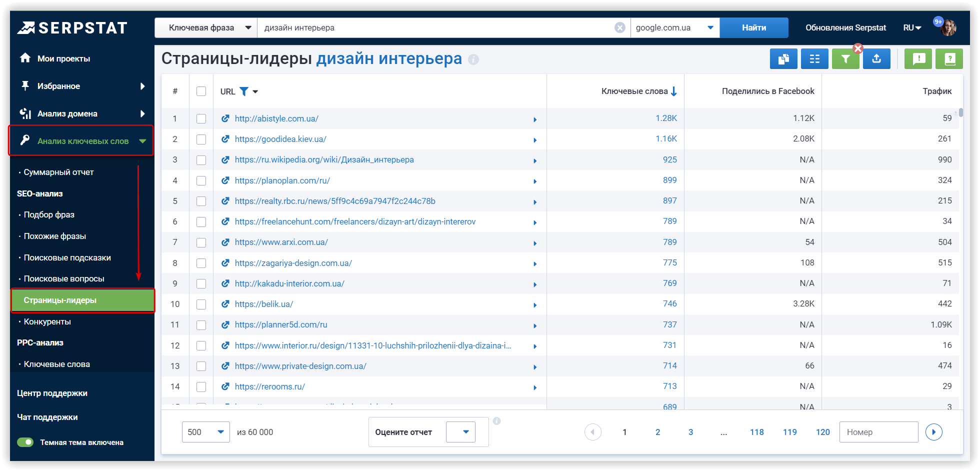This screenshot has width=980, height=471.
Task: Open the column list settings icon
Action: coord(814,59)
